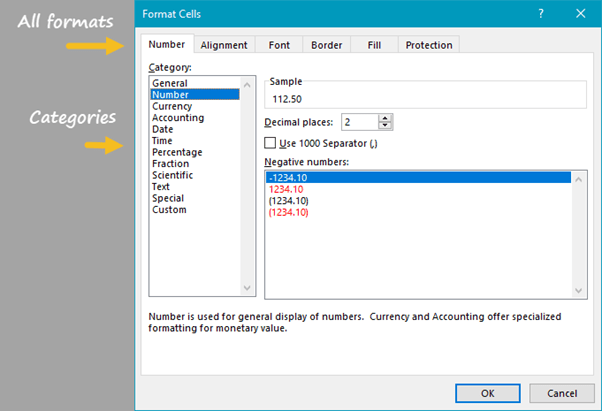Select black (1234.10) parentheses format

tap(418, 200)
